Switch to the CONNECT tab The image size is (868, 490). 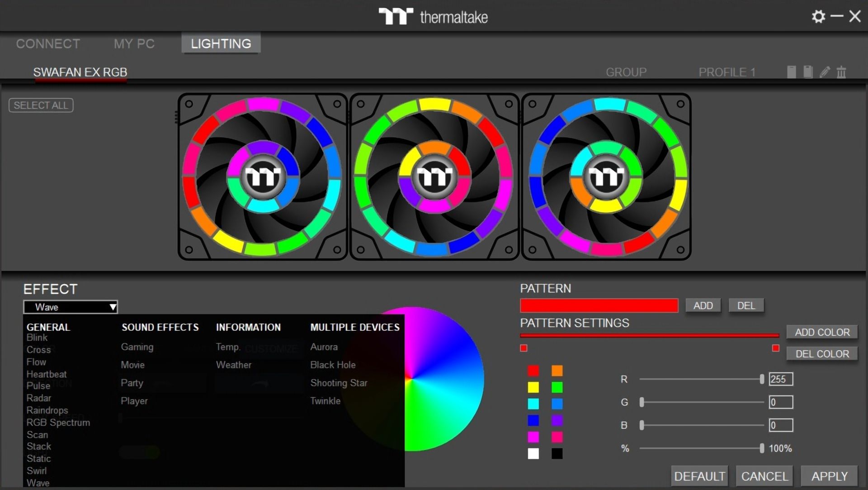pos(48,44)
